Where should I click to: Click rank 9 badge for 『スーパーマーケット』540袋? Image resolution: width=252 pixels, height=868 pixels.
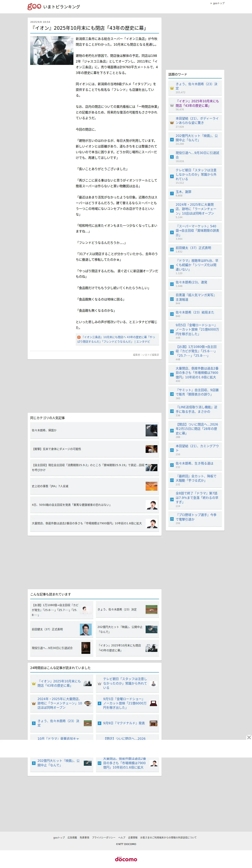pos(172,232)
